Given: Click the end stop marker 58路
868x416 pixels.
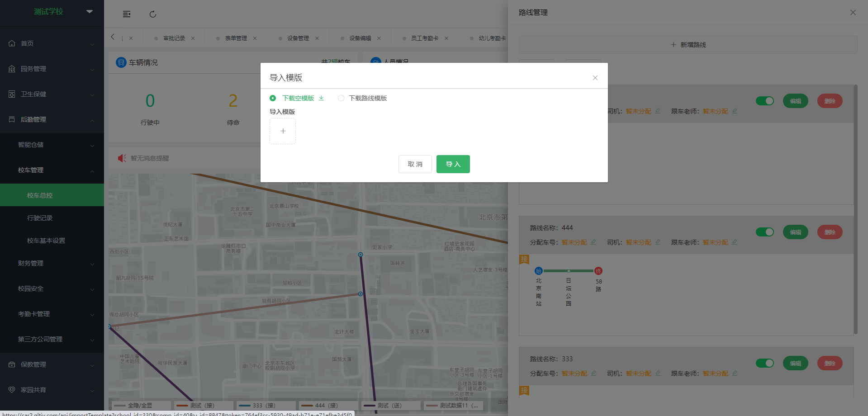Looking at the screenshot, I should (598, 271).
